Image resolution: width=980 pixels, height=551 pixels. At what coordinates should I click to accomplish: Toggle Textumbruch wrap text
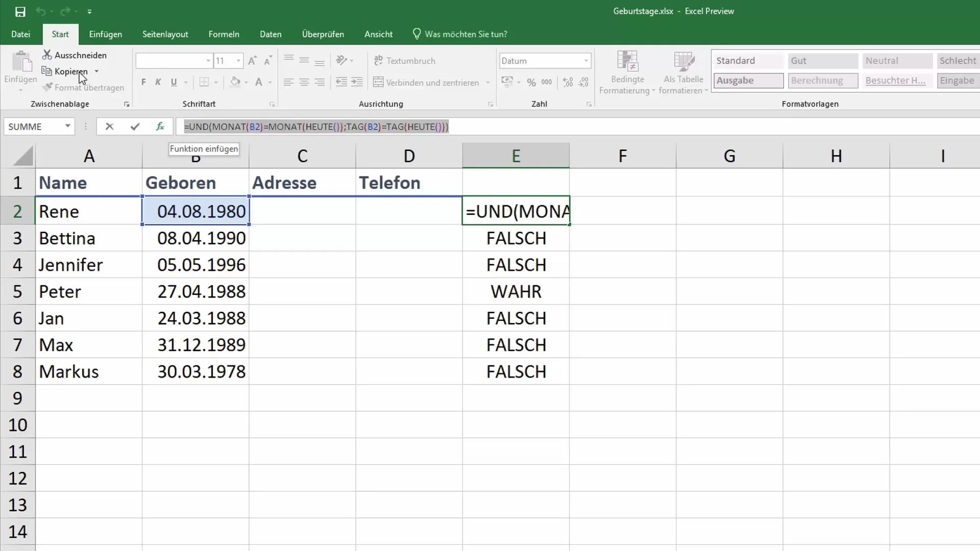coord(405,61)
